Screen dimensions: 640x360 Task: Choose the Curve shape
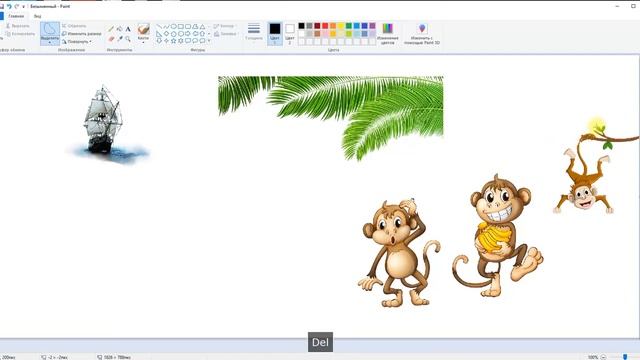point(166,26)
